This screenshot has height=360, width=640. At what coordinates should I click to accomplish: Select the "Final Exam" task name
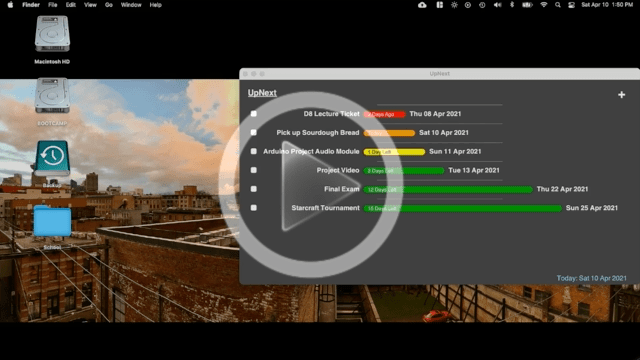[x=342, y=189]
